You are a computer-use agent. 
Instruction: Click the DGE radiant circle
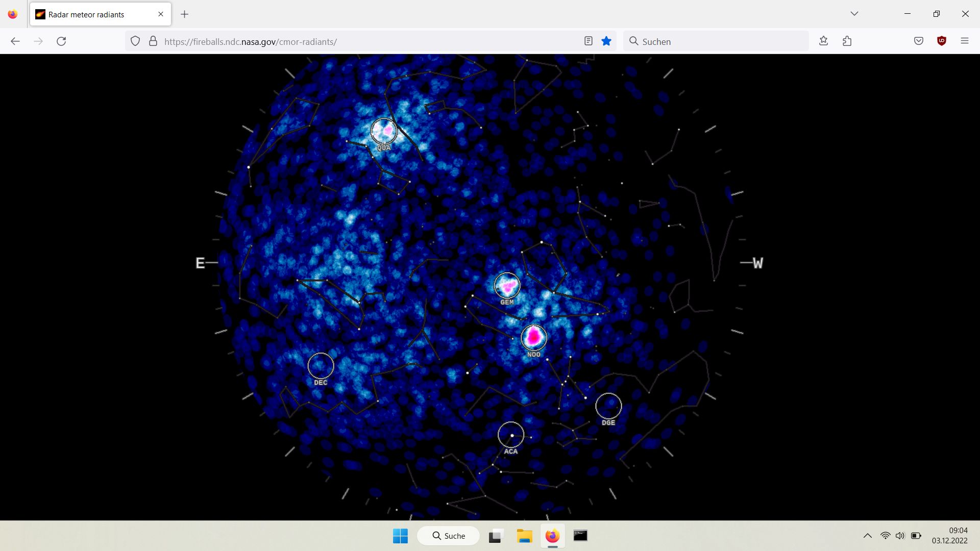pyautogui.click(x=608, y=406)
